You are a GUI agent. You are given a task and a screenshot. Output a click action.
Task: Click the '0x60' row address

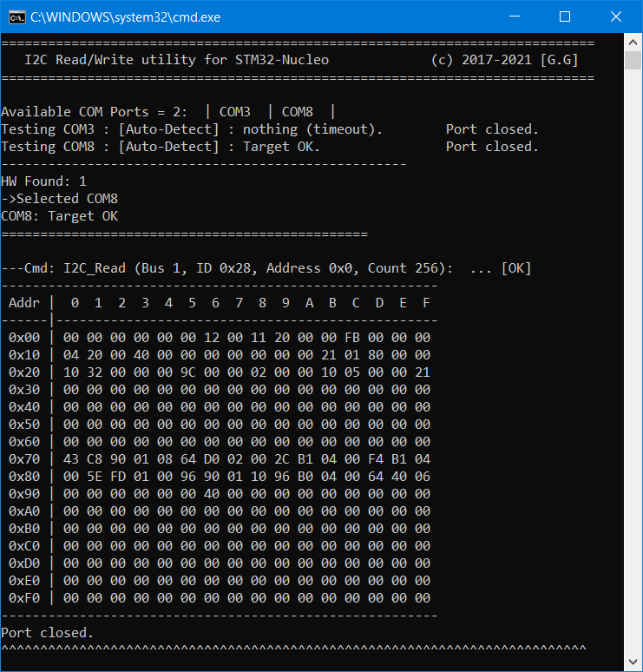pos(24,442)
